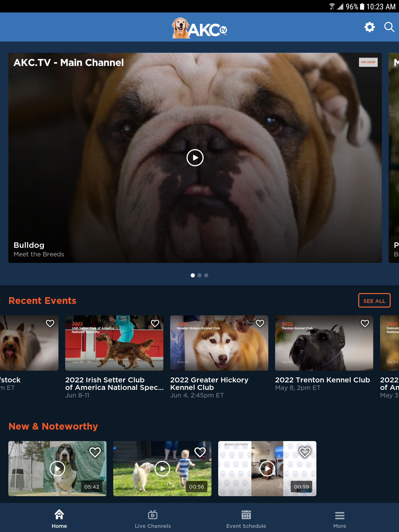This screenshot has height=532, width=399.
Task: Open the settings gear icon
Action: 369,27
